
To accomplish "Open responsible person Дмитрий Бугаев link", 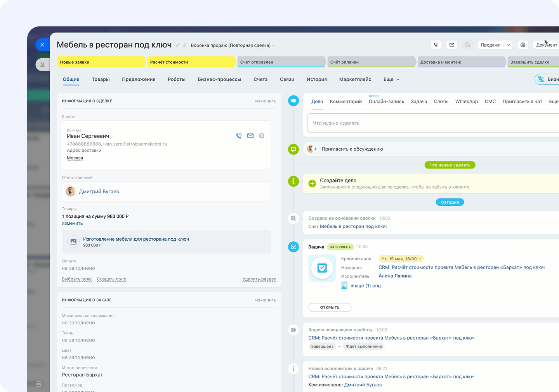I will click(x=99, y=192).
